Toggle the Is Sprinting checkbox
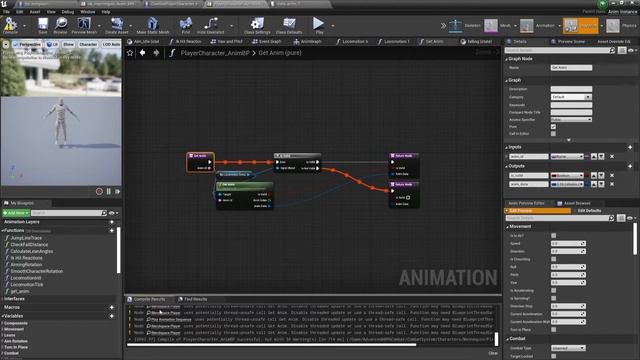Screen dimensions: 640x360 click(x=553, y=298)
